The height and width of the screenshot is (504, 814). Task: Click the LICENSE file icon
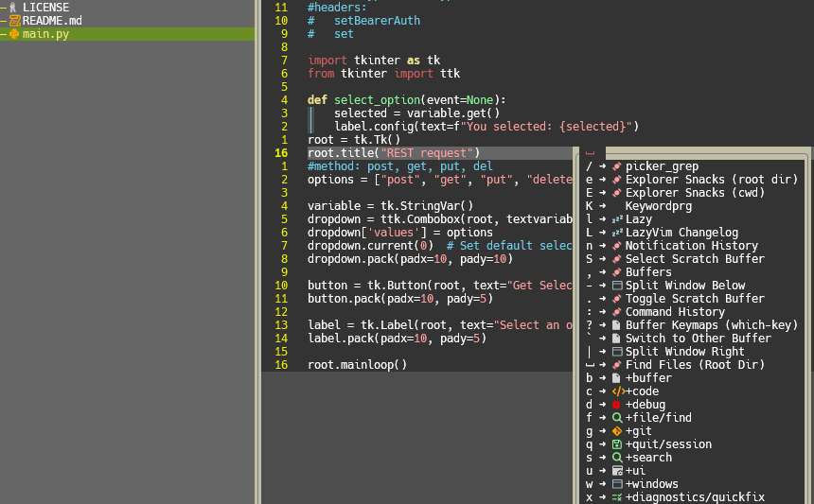click(x=13, y=8)
